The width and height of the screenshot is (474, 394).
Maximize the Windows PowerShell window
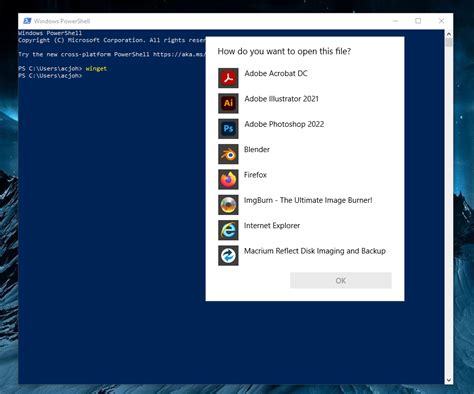(x=418, y=21)
